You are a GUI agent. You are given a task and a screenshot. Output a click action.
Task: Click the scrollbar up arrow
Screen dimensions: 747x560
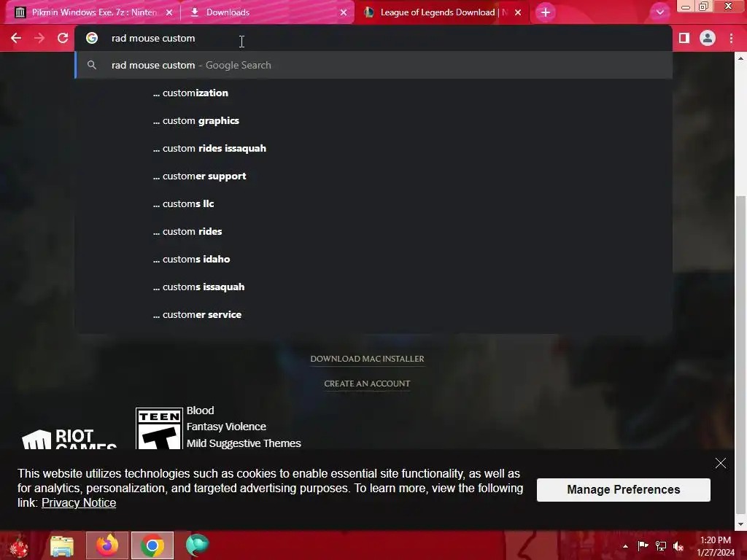[x=741, y=58]
